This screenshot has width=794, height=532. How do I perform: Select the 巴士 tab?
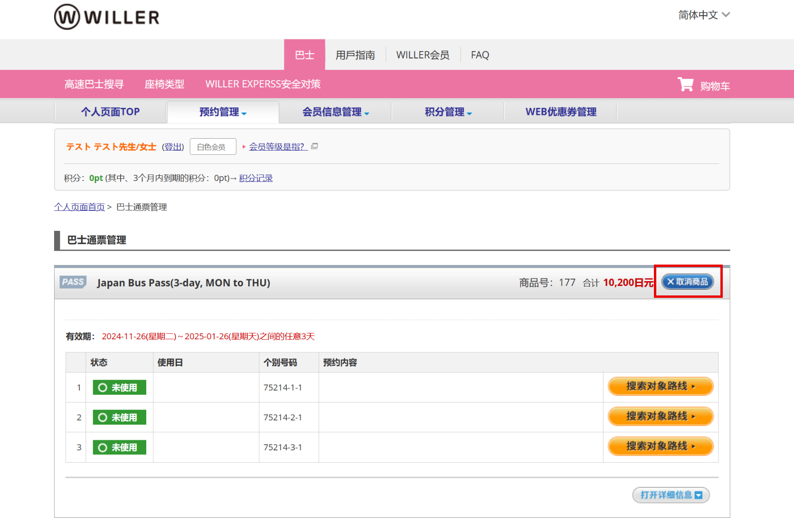click(x=304, y=55)
